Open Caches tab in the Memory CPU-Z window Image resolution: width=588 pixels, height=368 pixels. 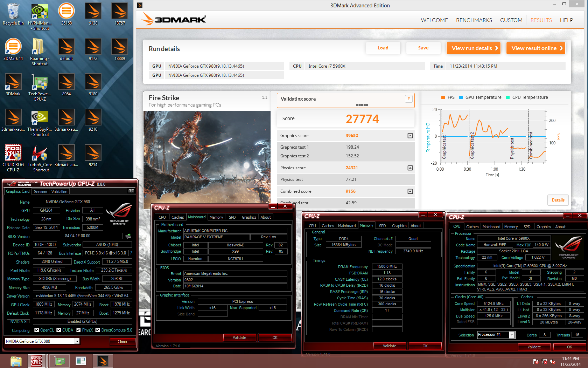point(328,226)
